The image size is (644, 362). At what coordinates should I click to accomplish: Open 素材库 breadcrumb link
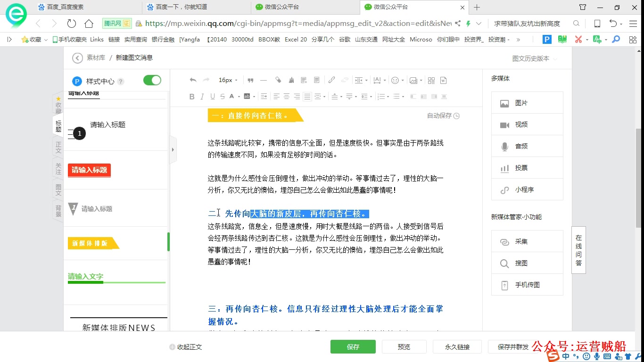point(96,58)
